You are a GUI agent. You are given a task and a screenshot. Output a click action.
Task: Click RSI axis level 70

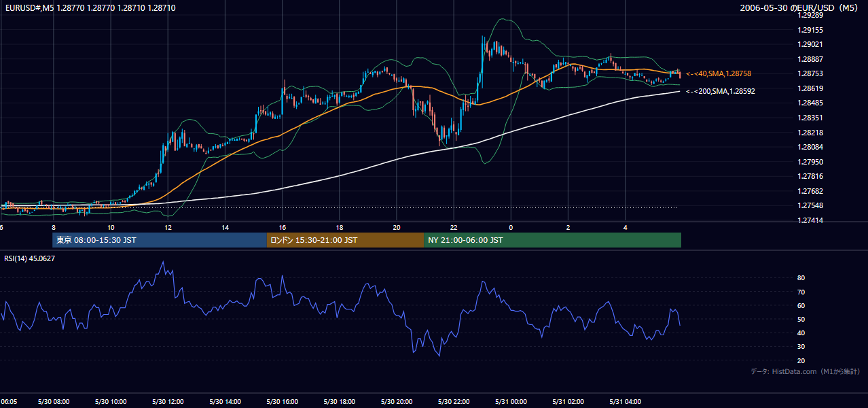[x=801, y=292]
